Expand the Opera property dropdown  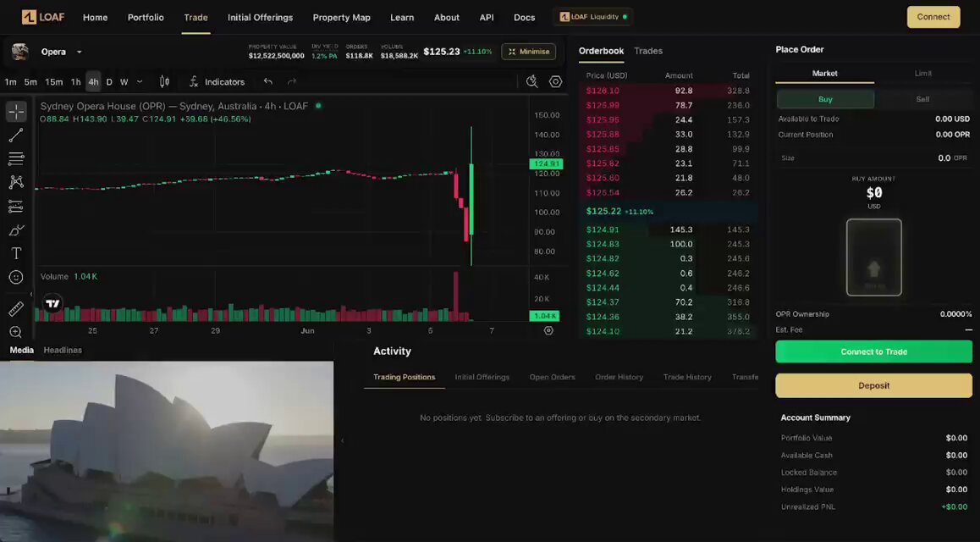point(80,52)
